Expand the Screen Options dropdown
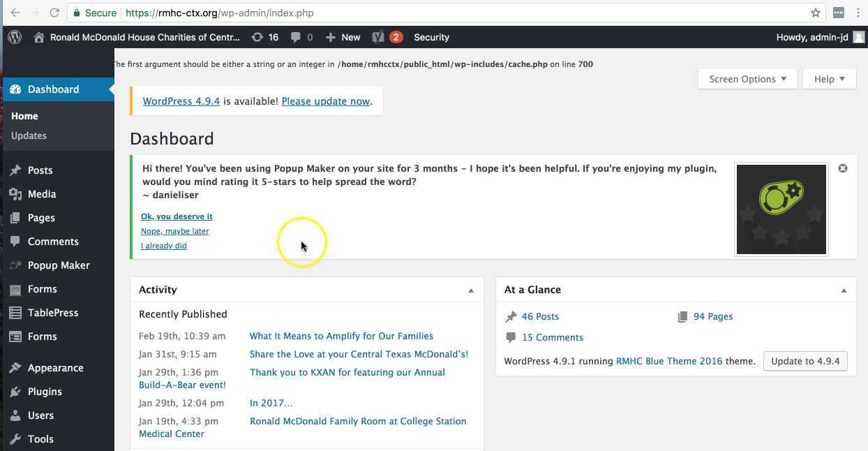 [747, 79]
